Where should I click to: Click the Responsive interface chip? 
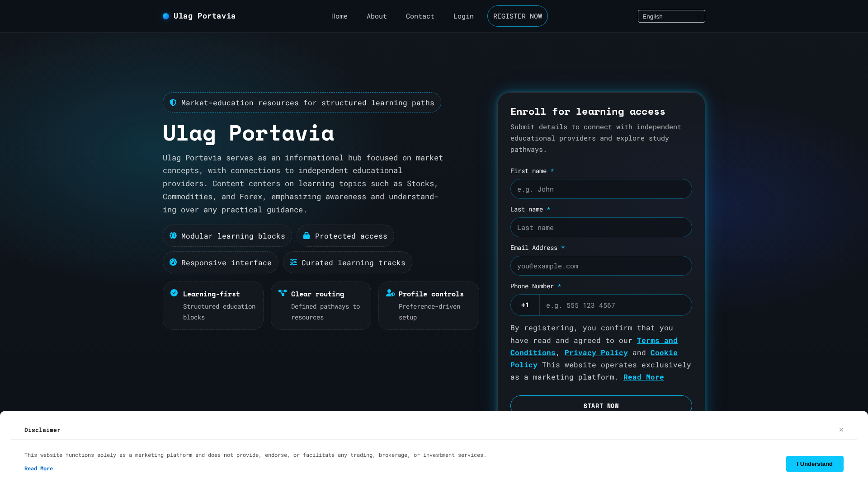pos(221,262)
